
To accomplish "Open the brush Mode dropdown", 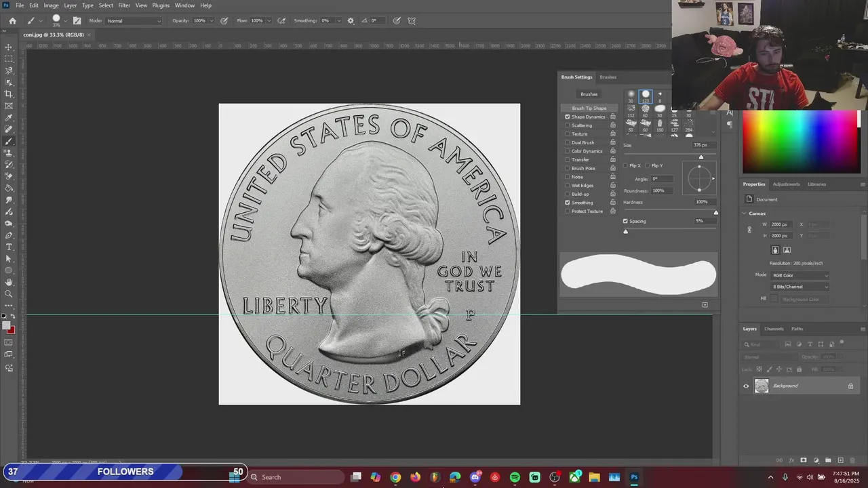I will 134,21.
